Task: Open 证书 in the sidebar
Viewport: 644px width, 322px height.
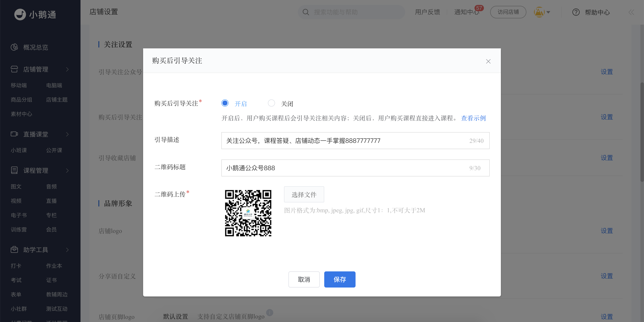Action: pyautogui.click(x=51, y=280)
